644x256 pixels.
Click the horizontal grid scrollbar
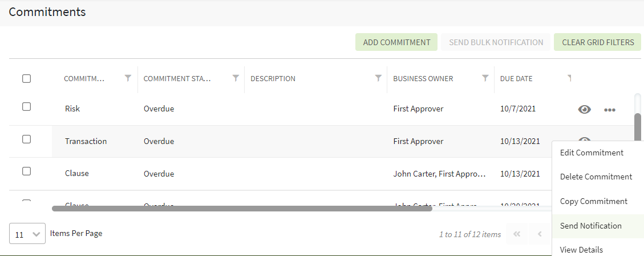(x=241, y=209)
